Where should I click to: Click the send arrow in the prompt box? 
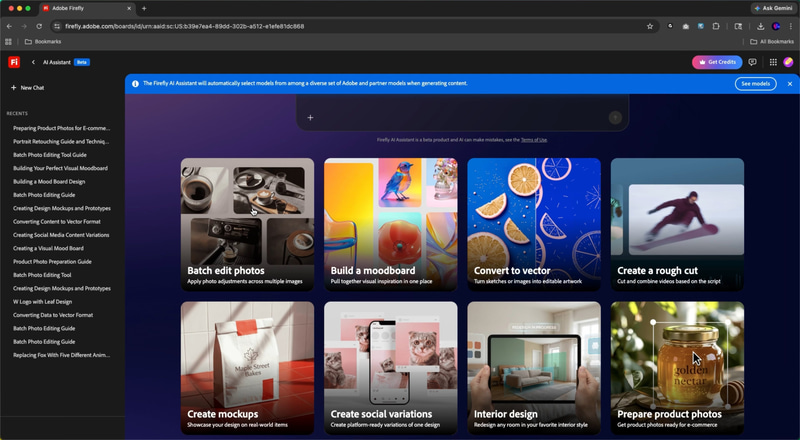[x=615, y=117]
